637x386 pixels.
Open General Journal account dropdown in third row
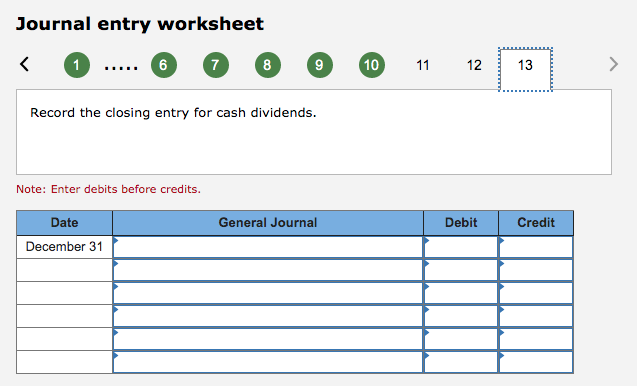pos(268,293)
